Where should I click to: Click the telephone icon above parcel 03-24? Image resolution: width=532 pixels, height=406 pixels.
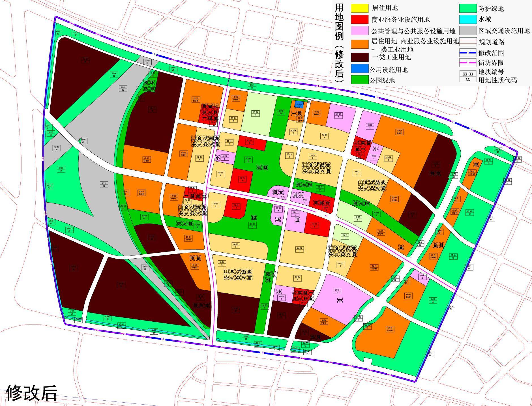click(x=328, y=203)
